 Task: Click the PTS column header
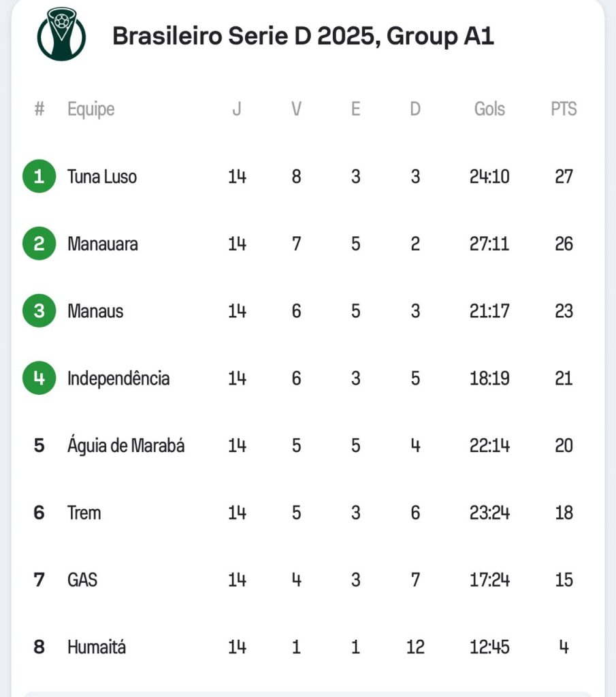point(564,109)
